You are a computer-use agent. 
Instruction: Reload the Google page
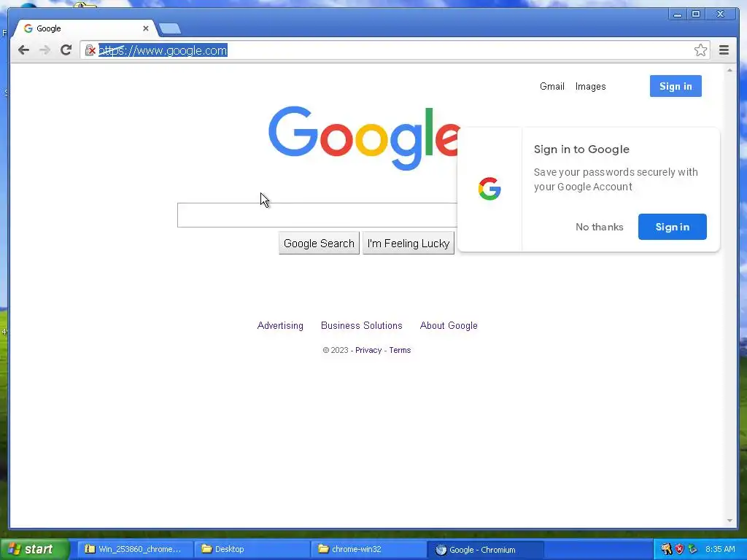[66, 50]
